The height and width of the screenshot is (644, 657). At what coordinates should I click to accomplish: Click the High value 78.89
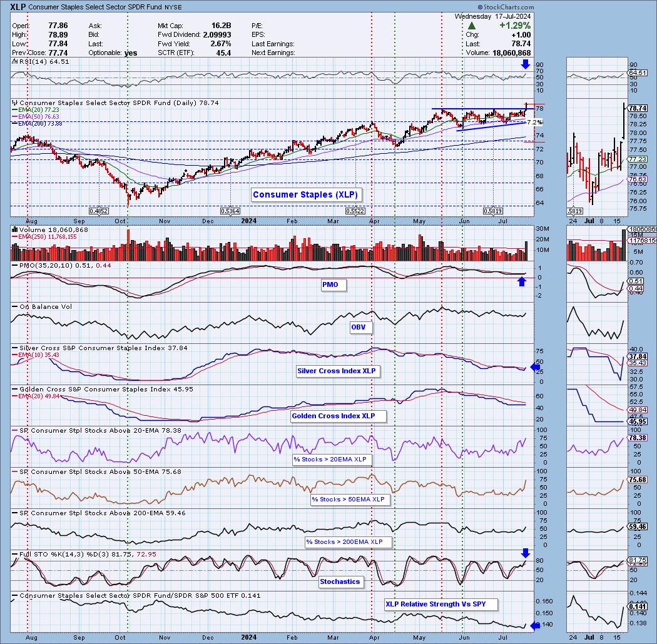pyautogui.click(x=58, y=35)
